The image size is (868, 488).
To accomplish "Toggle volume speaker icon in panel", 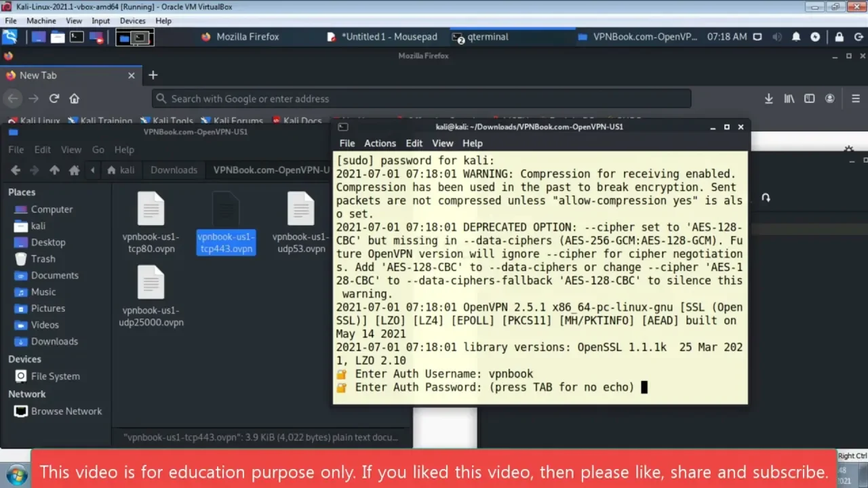I will coord(777,37).
